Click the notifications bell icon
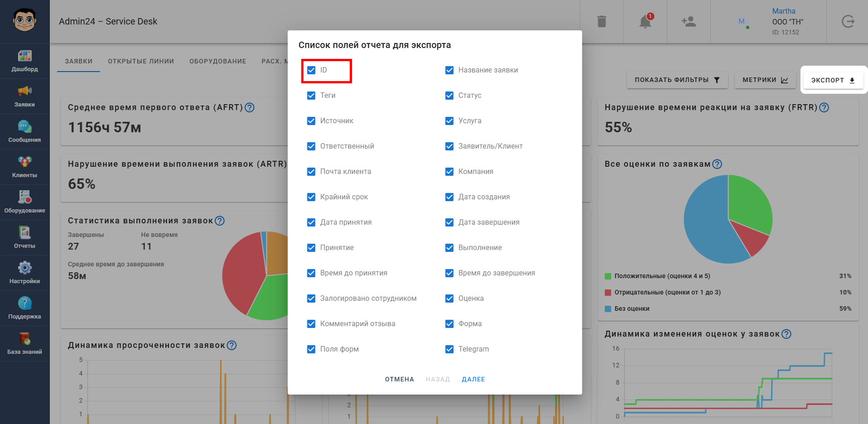This screenshot has height=424, width=868. (x=645, y=21)
